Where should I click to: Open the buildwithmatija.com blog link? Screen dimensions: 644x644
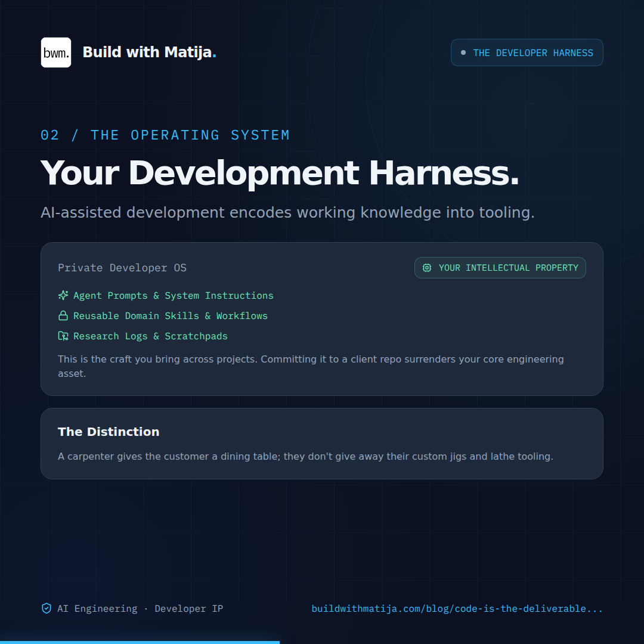tap(457, 609)
